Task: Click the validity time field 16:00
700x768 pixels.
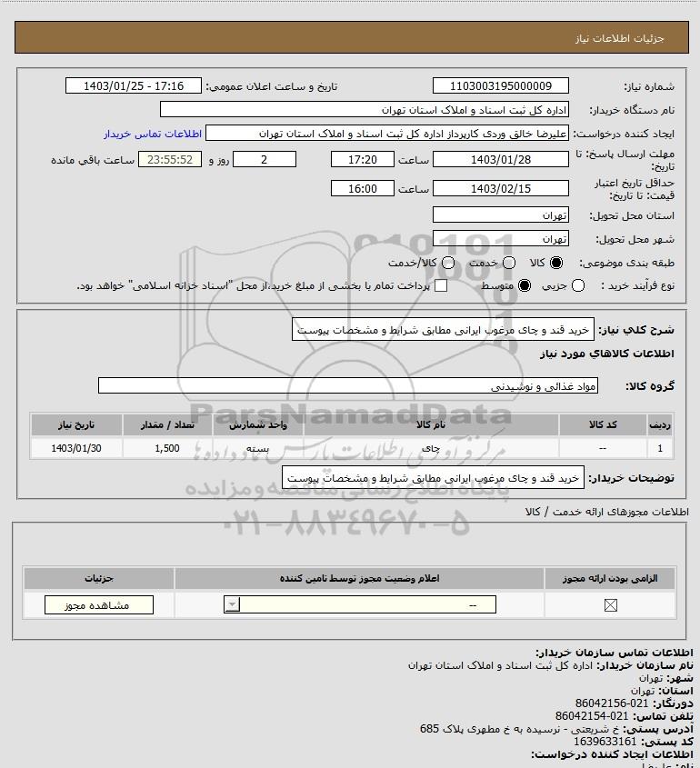Action: (x=363, y=188)
